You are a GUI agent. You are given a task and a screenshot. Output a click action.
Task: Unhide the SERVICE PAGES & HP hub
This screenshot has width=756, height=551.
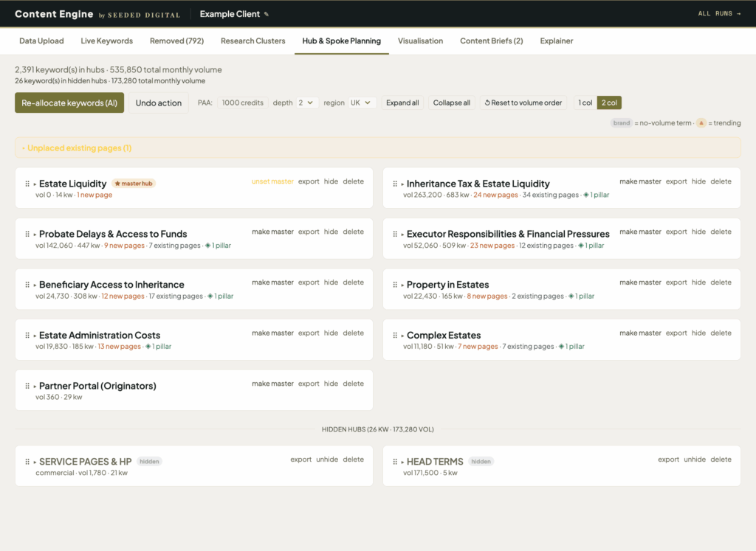(327, 460)
